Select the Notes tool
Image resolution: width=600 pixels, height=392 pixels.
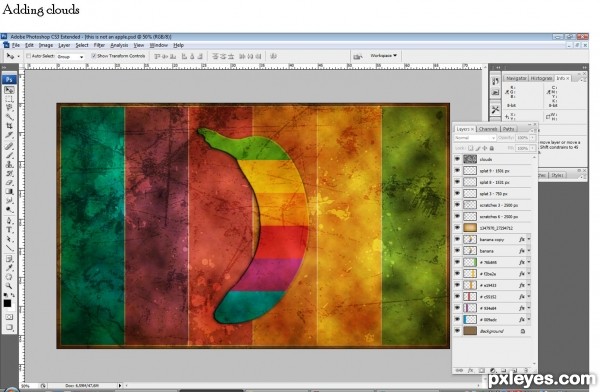click(9, 259)
